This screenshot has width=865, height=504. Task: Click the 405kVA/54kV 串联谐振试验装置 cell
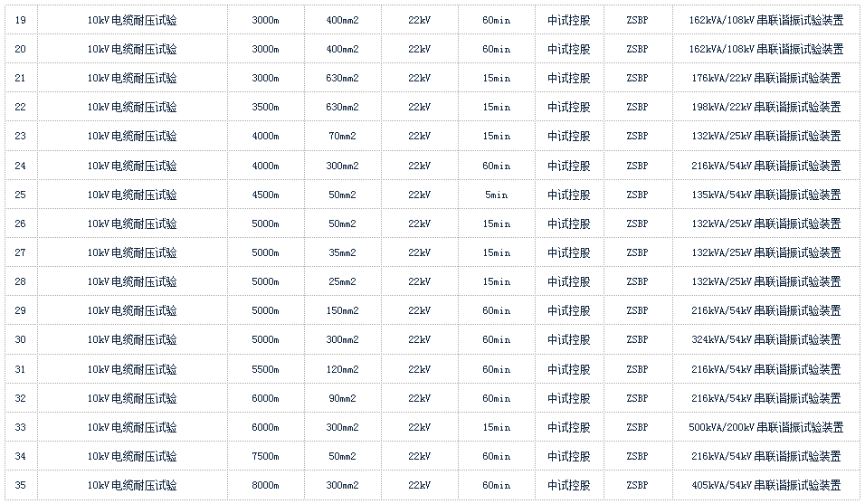pos(765,485)
